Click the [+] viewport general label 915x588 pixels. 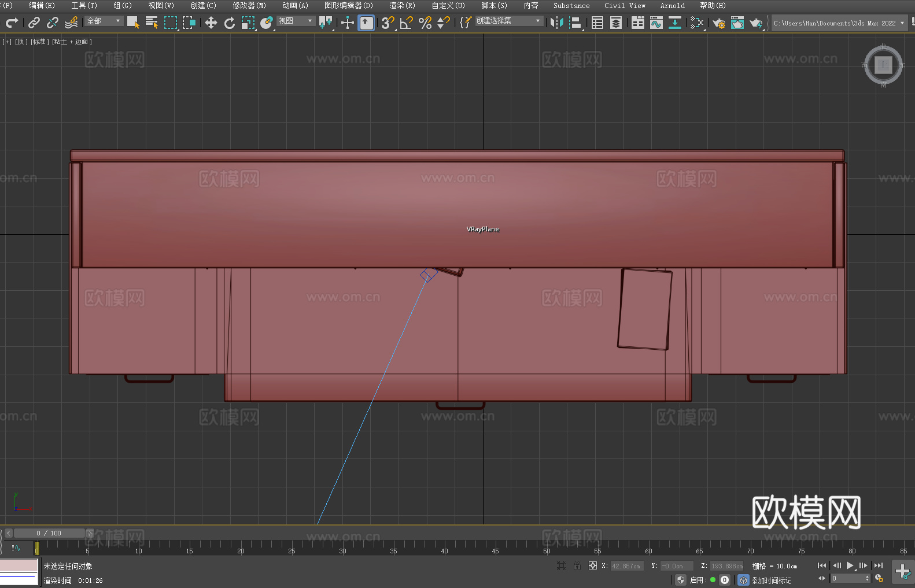(7, 42)
